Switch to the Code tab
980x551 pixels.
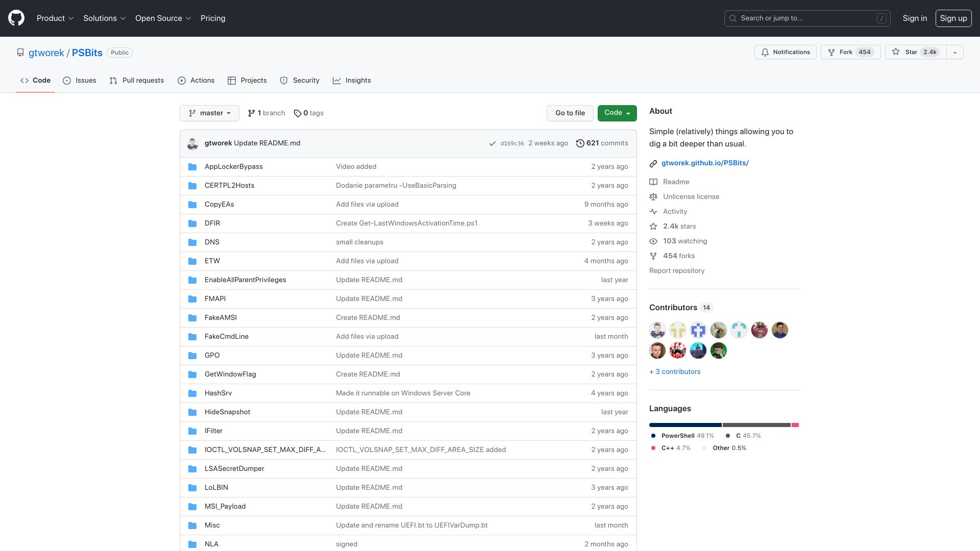[35, 81]
